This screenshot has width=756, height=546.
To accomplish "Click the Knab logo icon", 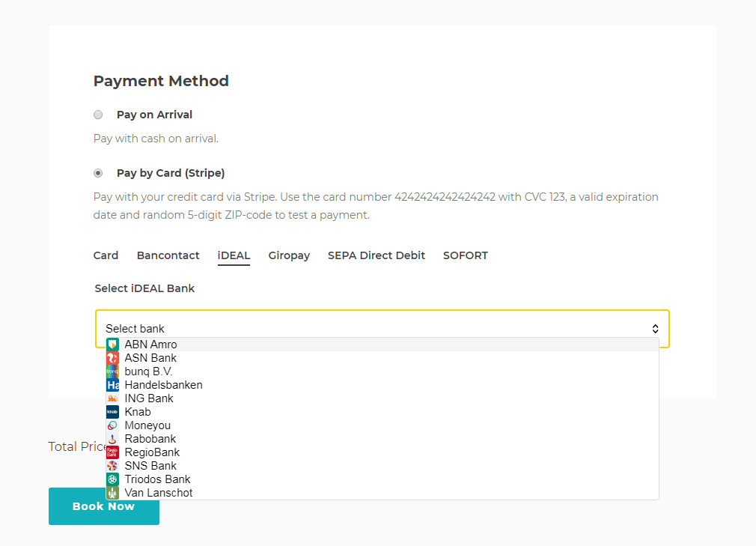I will (112, 412).
